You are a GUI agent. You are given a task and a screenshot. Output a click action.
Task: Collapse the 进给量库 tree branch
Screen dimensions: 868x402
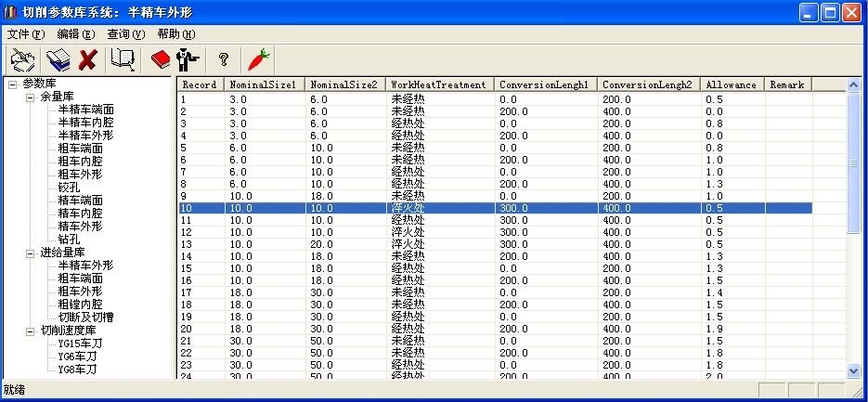(30, 253)
